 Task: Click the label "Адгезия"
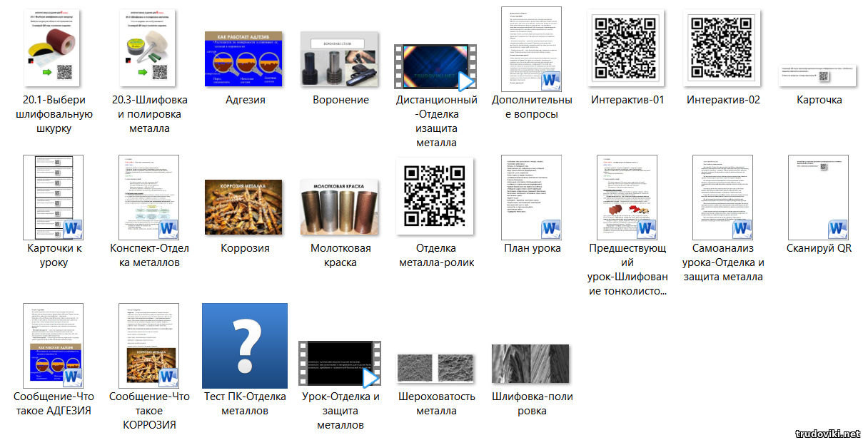[245, 100]
